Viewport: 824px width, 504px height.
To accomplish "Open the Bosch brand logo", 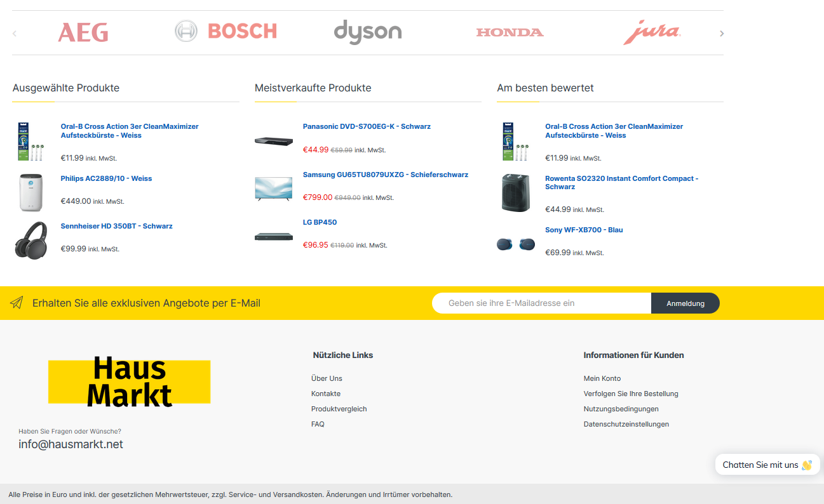I will (x=226, y=31).
